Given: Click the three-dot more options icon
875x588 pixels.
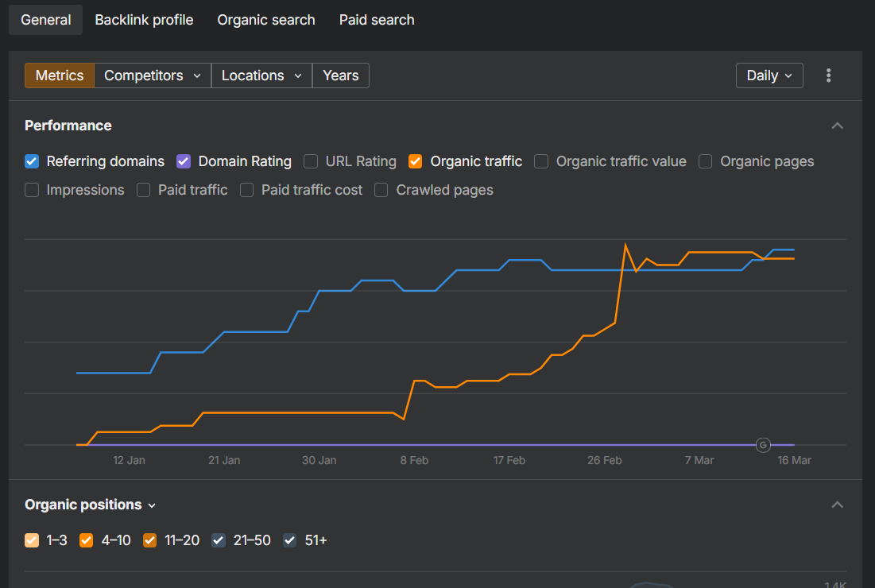Looking at the screenshot, I should tap(828, 75).
